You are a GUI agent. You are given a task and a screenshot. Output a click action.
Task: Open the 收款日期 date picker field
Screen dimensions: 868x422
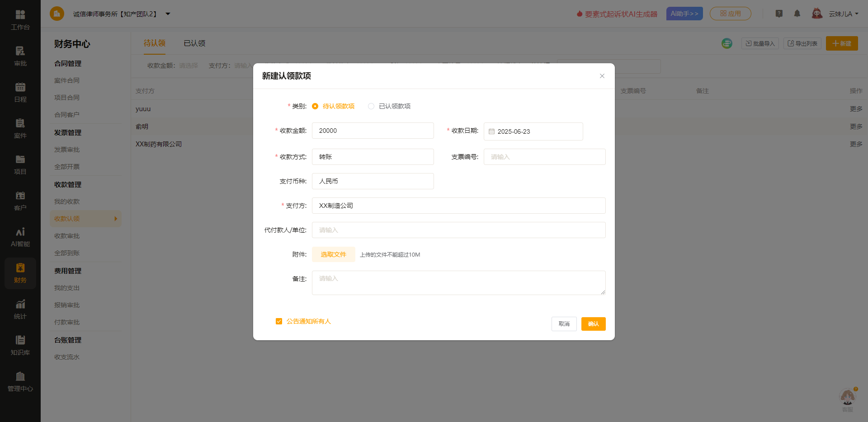click(x=533, y=131)
